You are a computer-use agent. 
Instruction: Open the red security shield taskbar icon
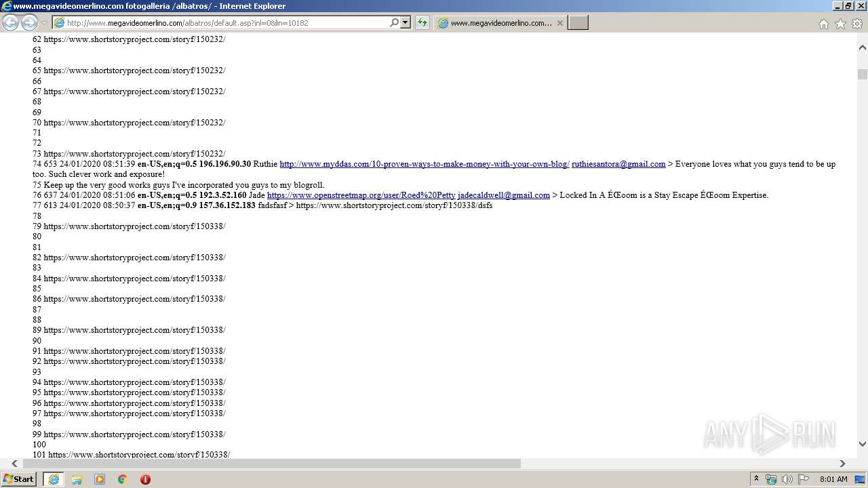click(x=145, y=479)
